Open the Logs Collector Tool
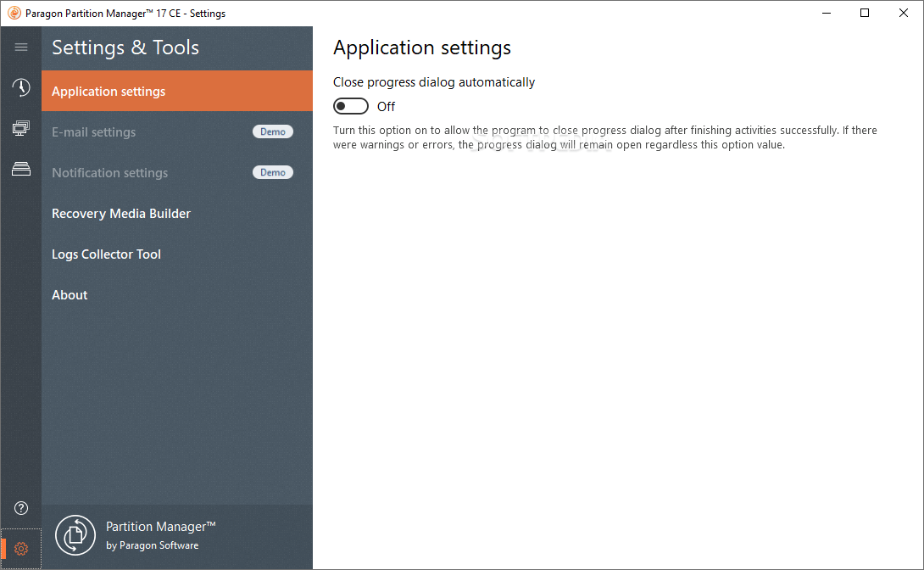 coord(106,254)
